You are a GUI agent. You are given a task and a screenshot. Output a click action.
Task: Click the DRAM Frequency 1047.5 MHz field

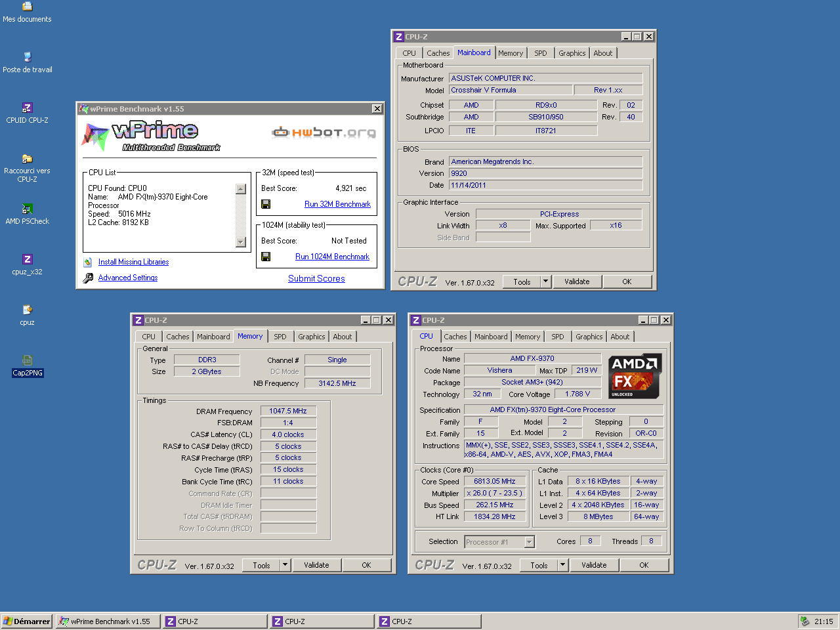[288, 411]
